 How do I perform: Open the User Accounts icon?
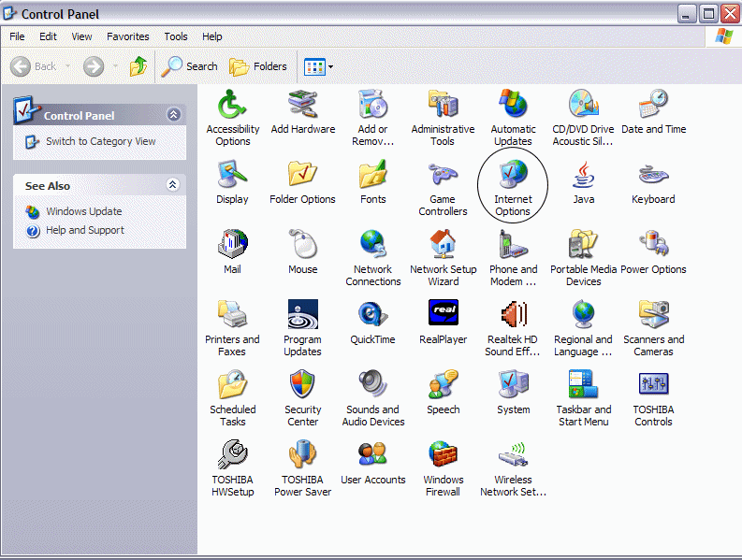pyautogui.click(x=372, y=455)
